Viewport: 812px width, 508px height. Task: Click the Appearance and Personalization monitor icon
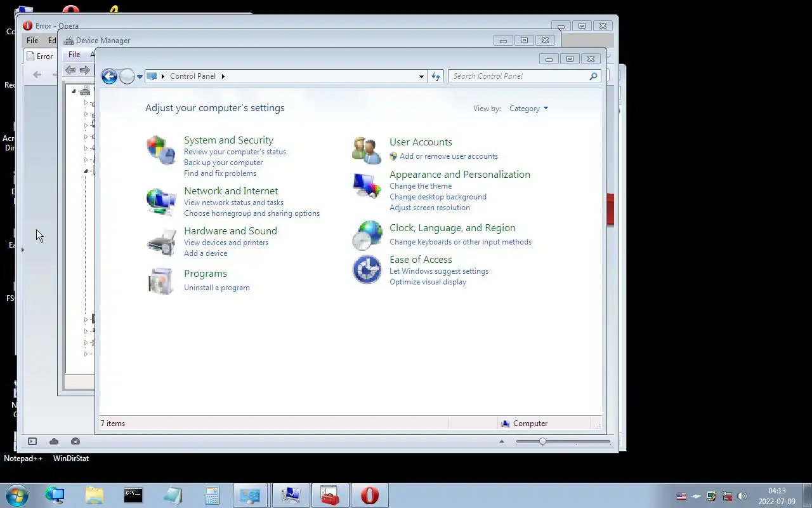tap(367, 186)
